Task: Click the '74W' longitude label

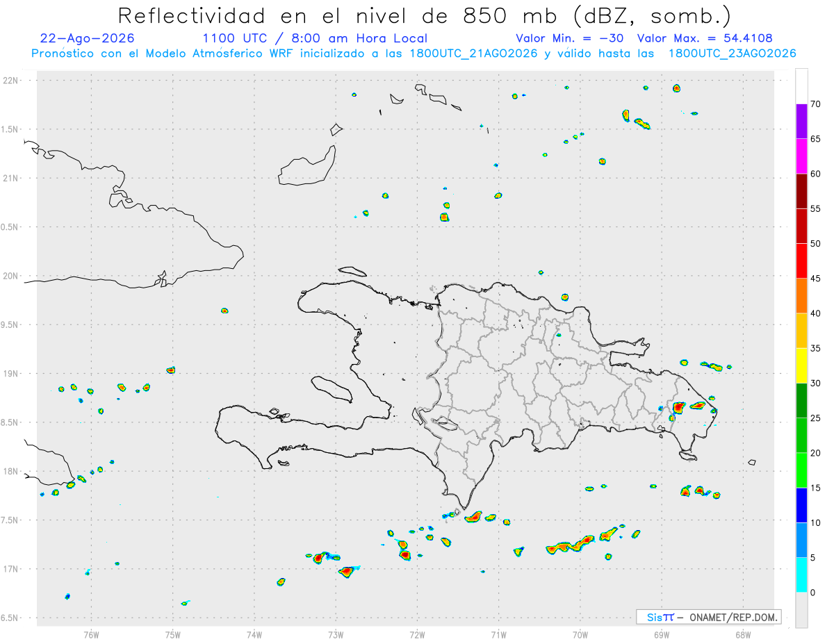Action: [x=254, y=634]
